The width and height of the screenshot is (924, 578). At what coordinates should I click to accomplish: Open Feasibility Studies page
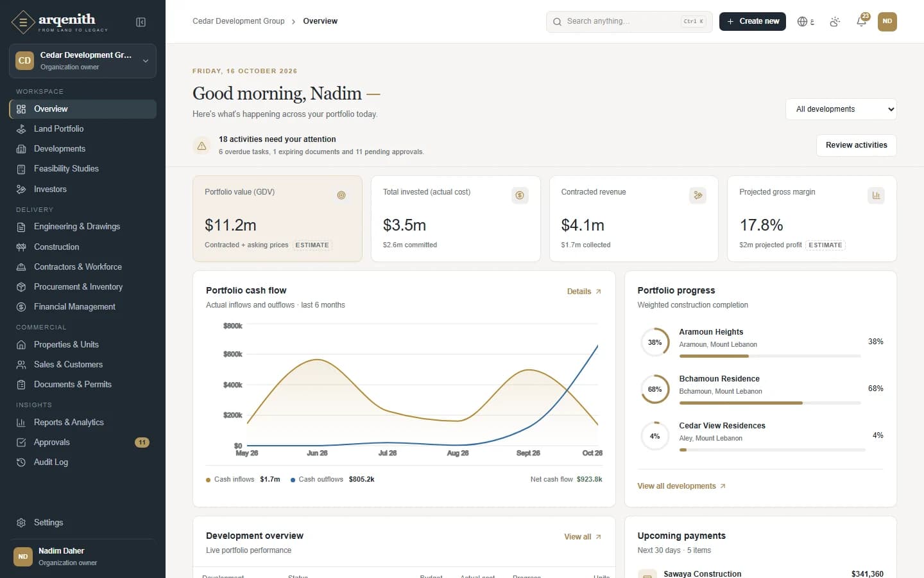click(x=83, y=169)
